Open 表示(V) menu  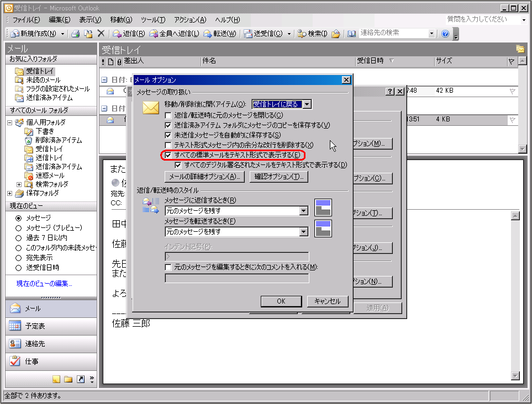click(90, 20)
